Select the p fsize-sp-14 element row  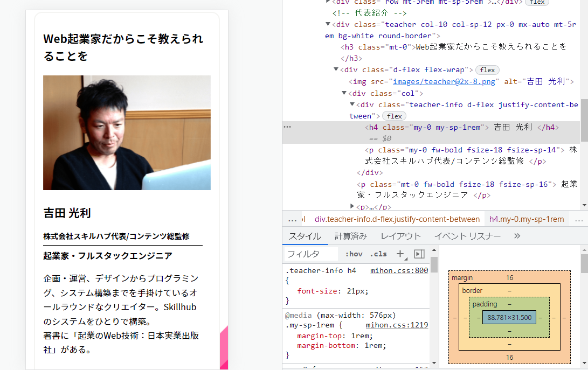pos(472,155)
